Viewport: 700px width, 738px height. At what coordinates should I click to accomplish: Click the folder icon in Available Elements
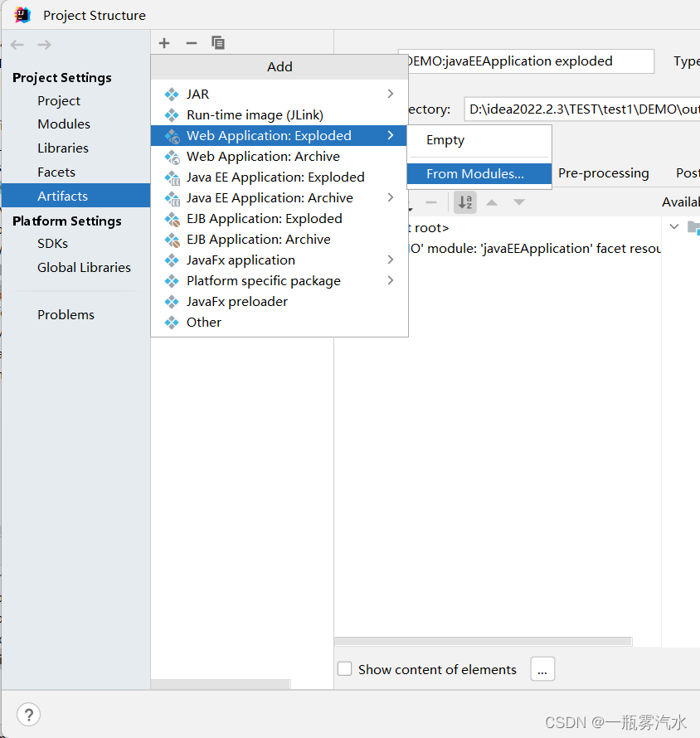[x=693, y=227]
